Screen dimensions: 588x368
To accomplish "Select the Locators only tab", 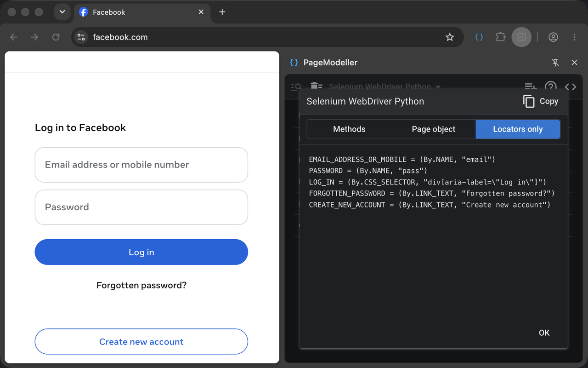I will tap(518, 129).
